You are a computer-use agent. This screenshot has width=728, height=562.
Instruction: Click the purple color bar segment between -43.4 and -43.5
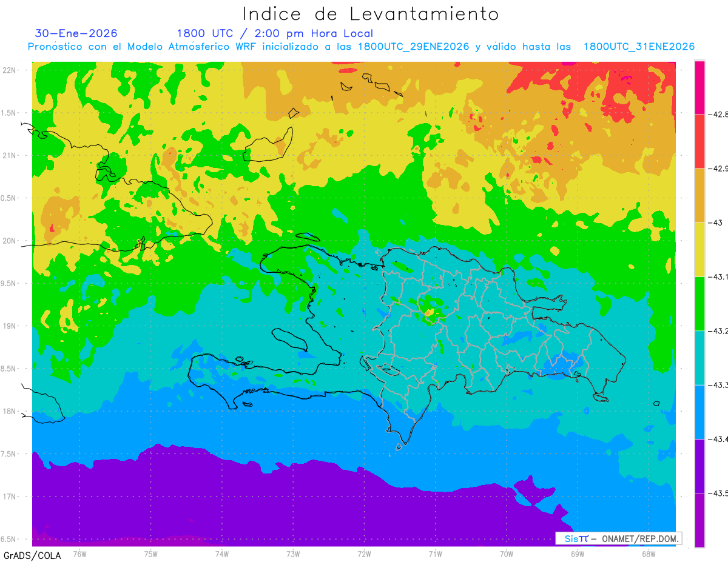[699, 466]
